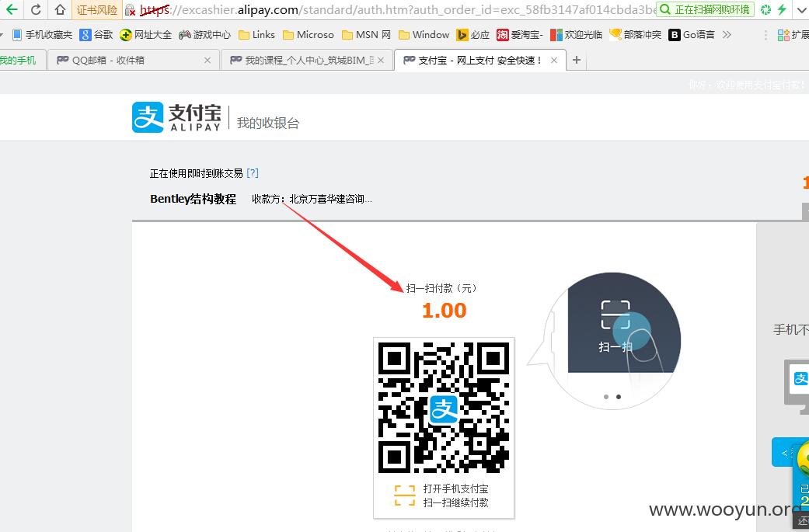
Task: Open the 欢迎光临 bookmark
Action: tap(577, 34)
